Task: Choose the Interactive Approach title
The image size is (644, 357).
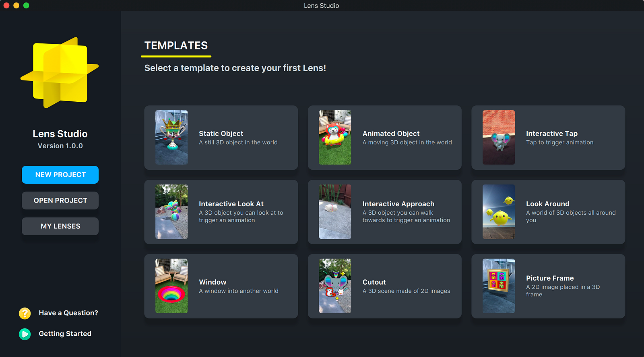Action: pos(398,204)
